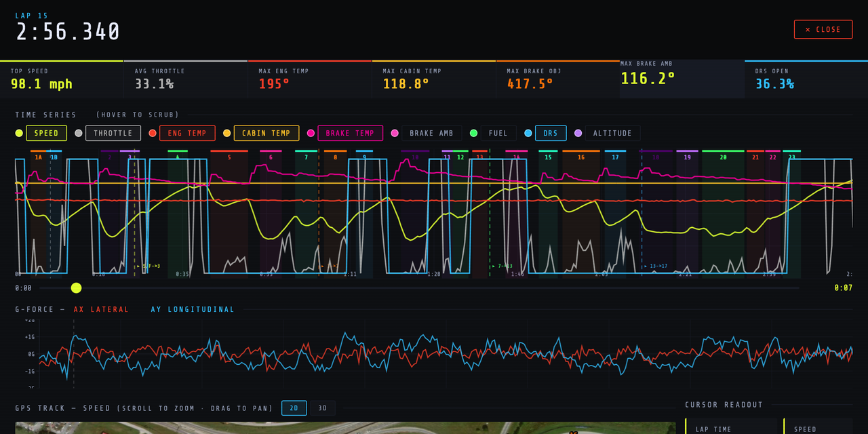Jump to sector 15 marker
Image resolution: width=868 pixels, height=434 pixels.
[548, 157]
